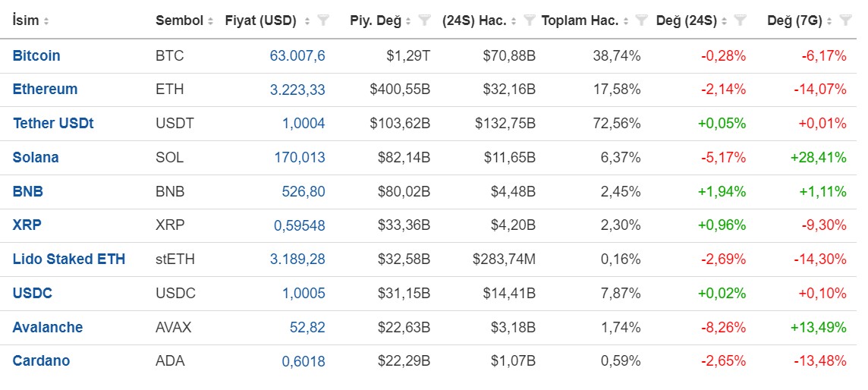The height and width of the screenshot is (390, 868).
Task: Sort by Fiyat (USD) sort arrows
Action: click(x=308, y=21)
